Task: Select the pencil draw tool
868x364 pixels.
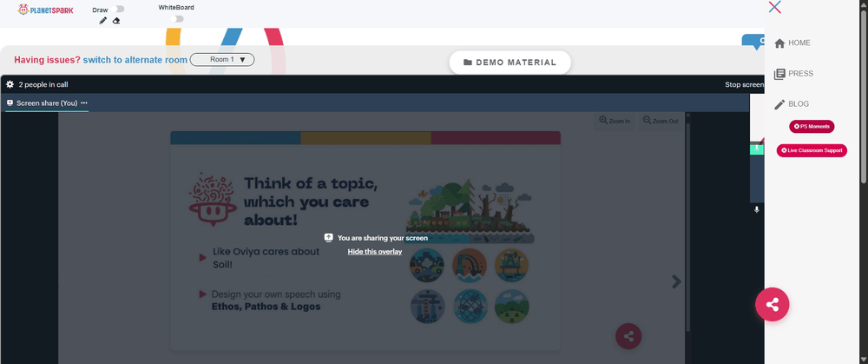Action: pyautogui.click(x=102, y=21)
